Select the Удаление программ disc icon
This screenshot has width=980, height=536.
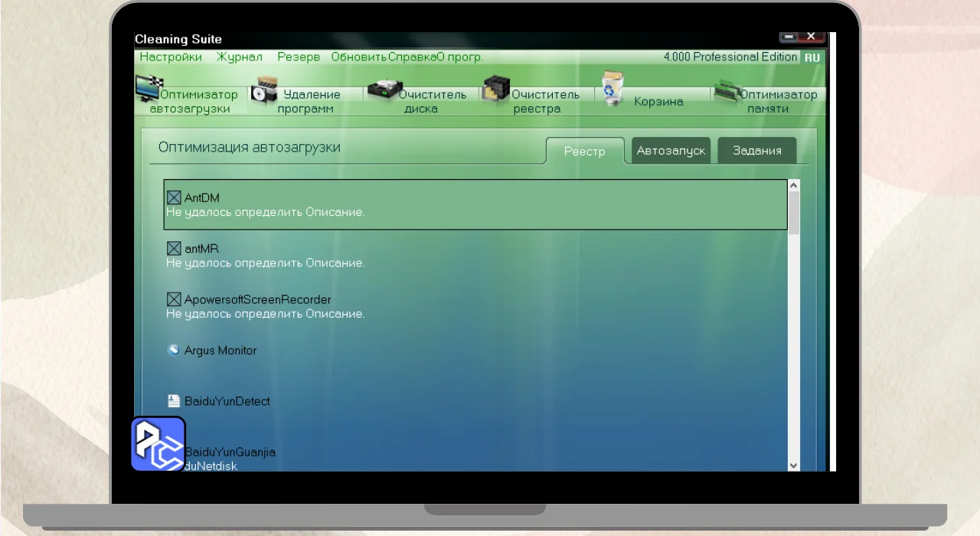click(x=264, y=90)
